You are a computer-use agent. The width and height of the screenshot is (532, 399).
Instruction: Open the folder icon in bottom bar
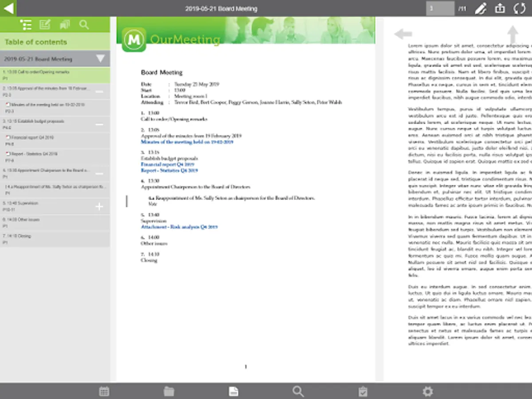[169, 391]
